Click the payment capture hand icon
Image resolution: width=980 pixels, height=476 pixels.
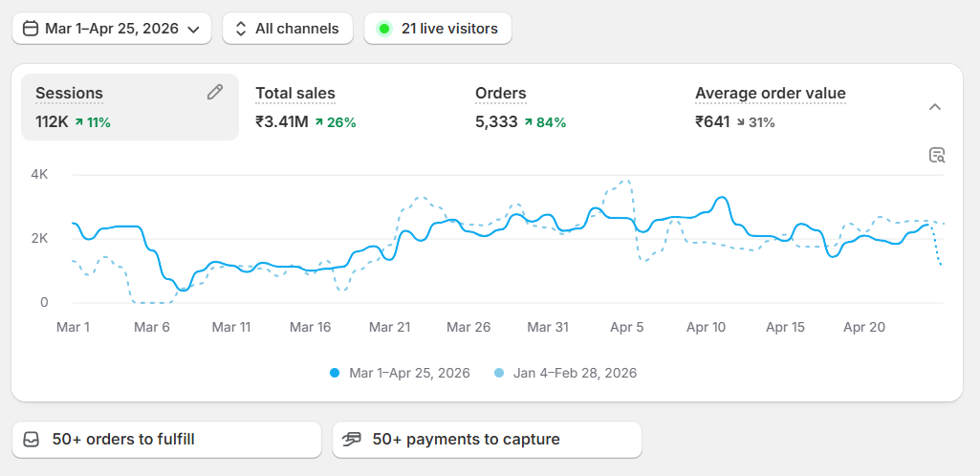352,440
